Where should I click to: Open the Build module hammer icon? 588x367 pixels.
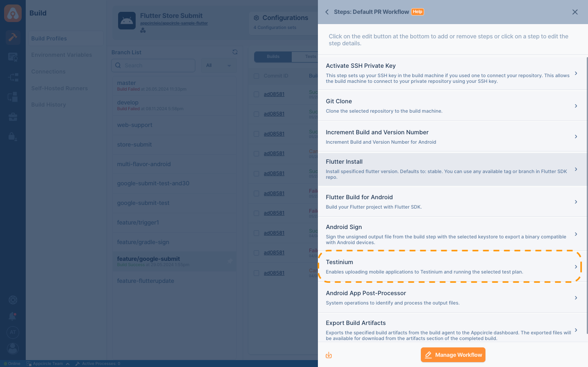click(x=13, y=37)
